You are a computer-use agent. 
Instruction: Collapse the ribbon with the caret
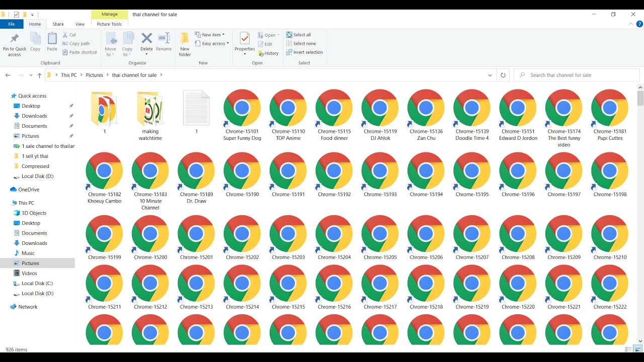tap(632, 24)
